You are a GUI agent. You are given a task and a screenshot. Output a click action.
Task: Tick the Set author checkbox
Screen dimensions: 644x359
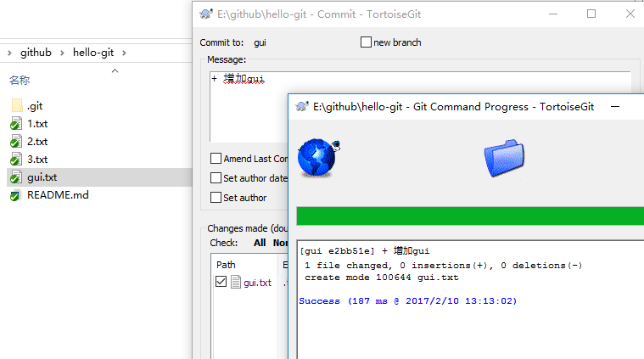tap(216, 197)
